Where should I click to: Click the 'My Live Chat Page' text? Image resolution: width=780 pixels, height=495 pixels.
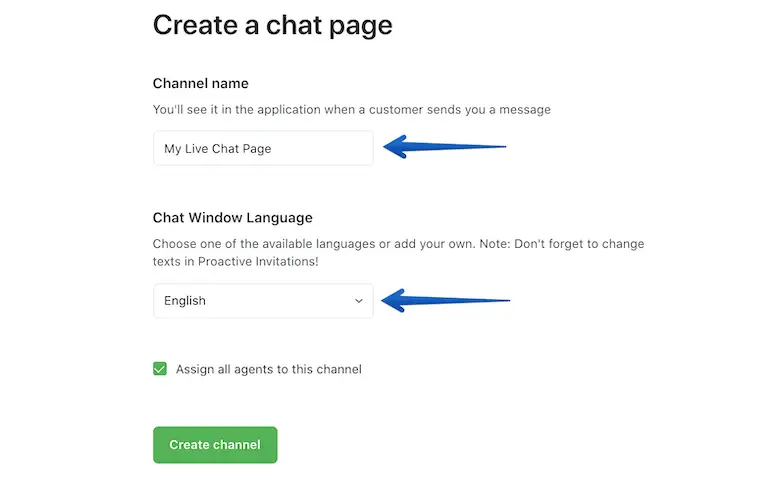218,149
